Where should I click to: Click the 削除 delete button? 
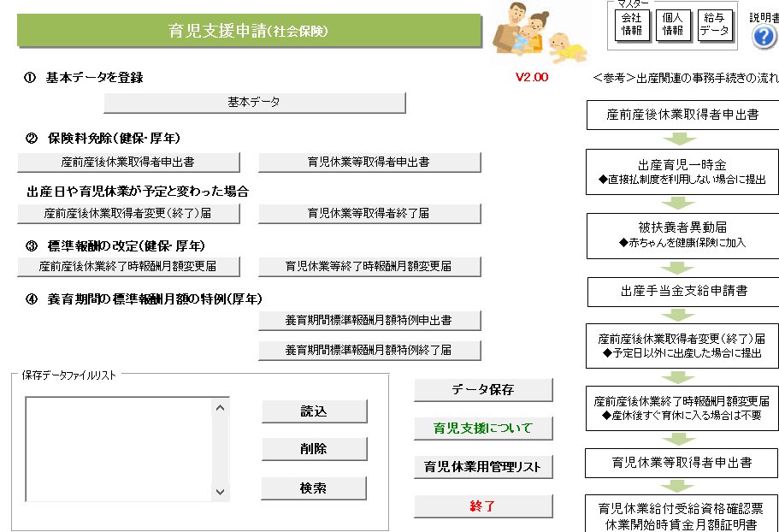(314, 449)
